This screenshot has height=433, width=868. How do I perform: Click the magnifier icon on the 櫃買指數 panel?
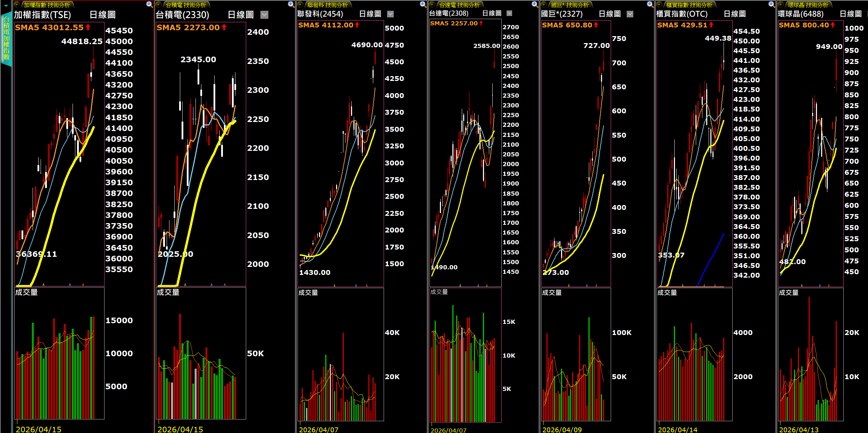click(771, 5)
